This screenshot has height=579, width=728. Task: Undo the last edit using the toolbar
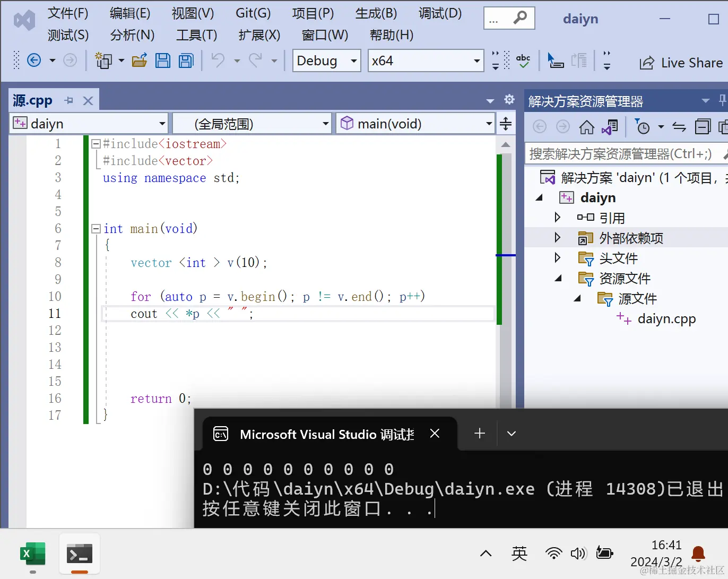pyautogui.click(x=218, y=61)
